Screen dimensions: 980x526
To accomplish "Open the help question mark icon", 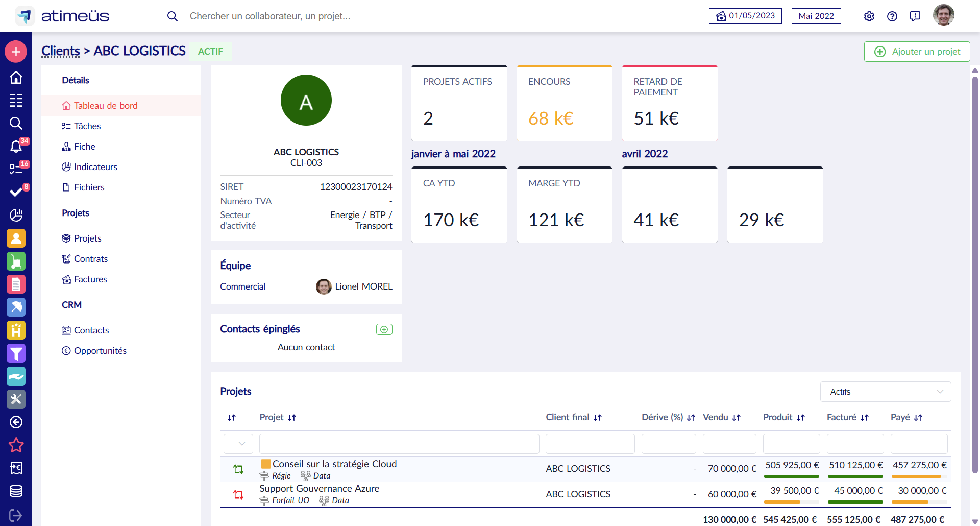I will tap(892, 16).
